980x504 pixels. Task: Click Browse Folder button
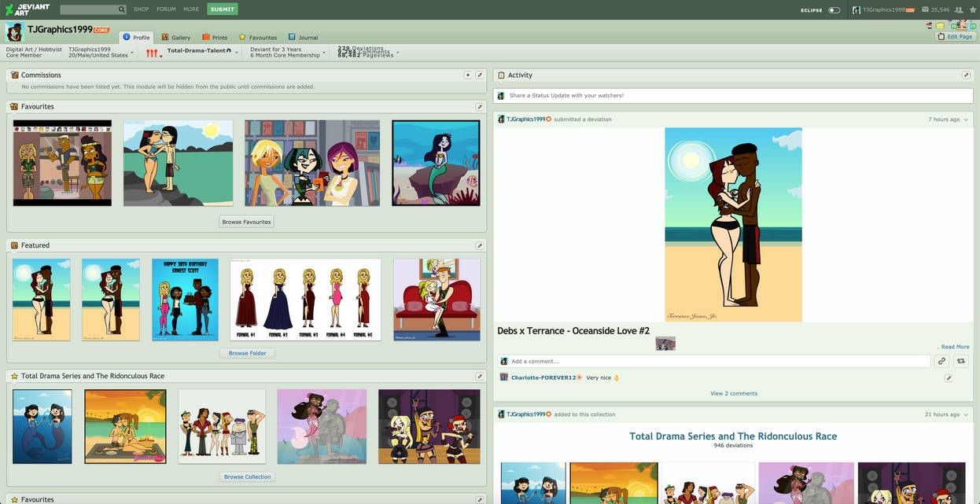tap(247, 353)
